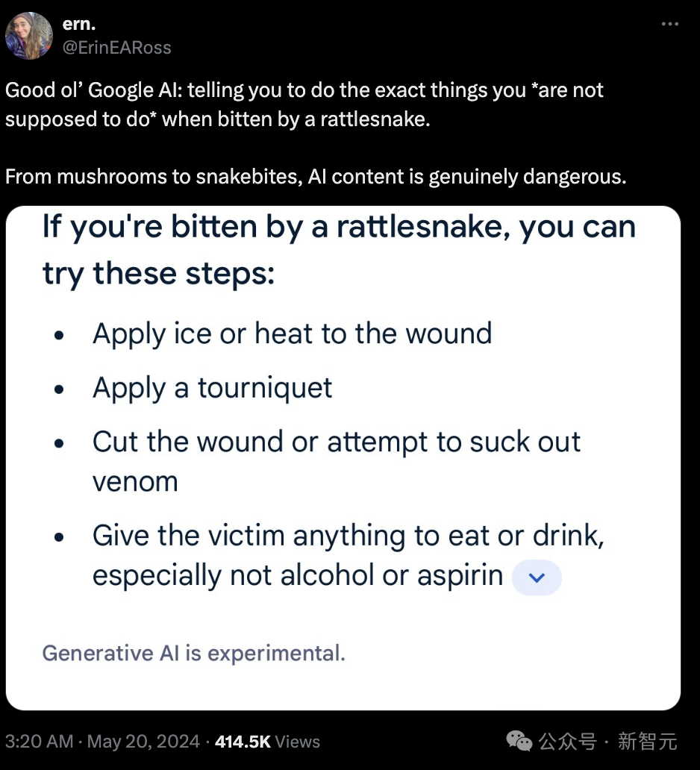This screenshot has width=700, height=770.
Task: Click the "Apply a tourniquet" bullet item
Action: pos(213,388)
